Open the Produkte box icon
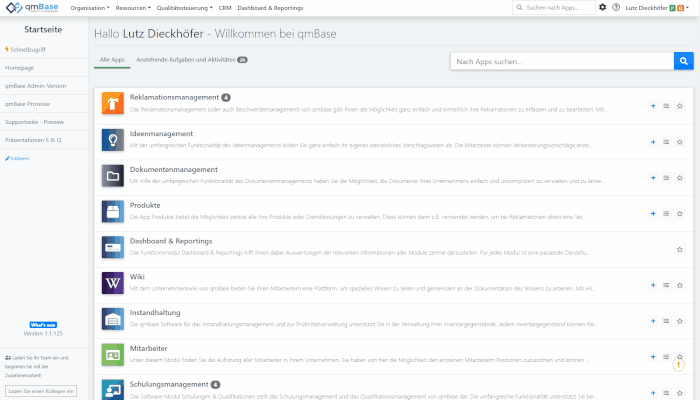The image size is (700, 400). [x=112, y=211]
